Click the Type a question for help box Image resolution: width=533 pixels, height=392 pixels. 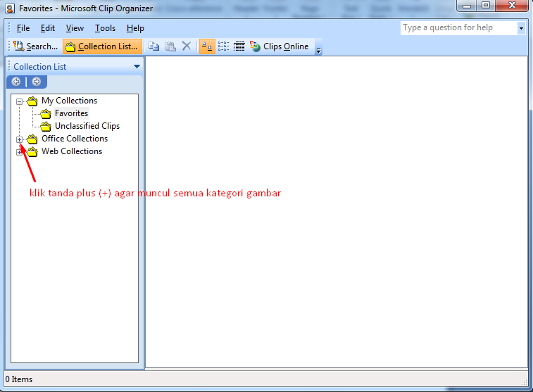pos(459,28)
